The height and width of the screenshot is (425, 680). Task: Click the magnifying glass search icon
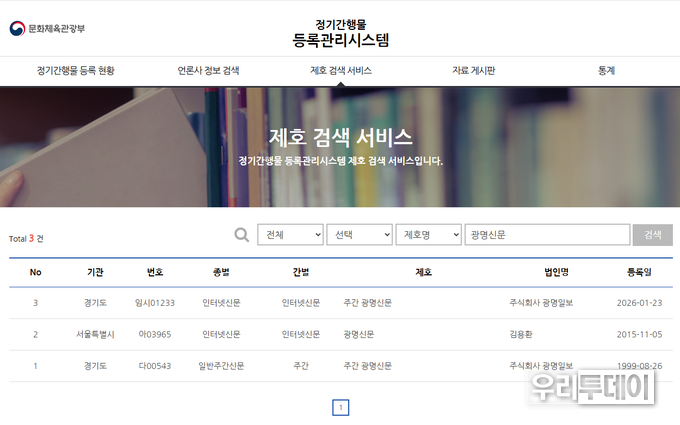[241, 235]
